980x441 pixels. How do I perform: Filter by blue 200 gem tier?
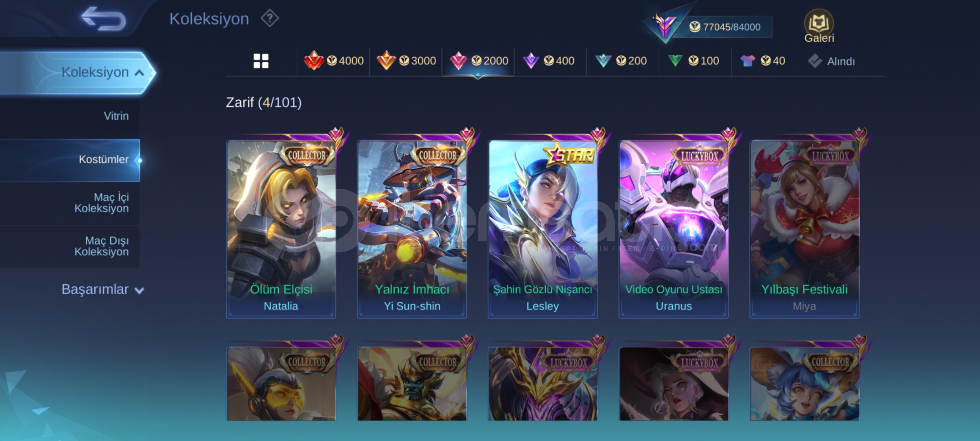621,61
